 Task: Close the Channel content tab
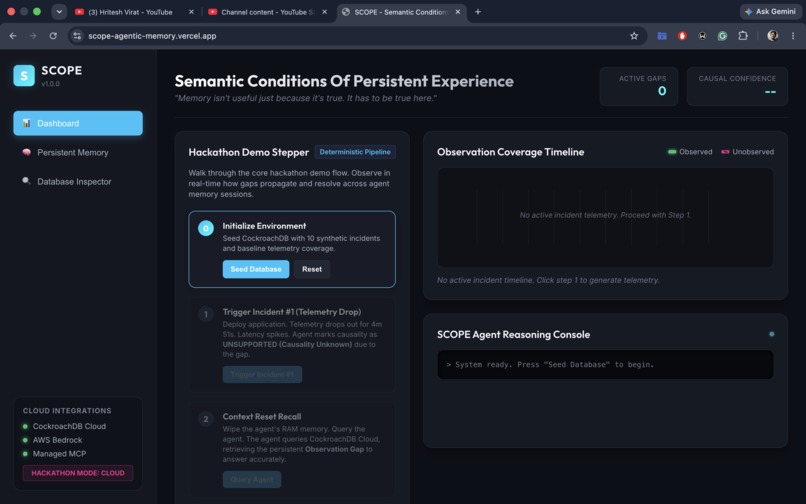pyautogui.click(x=324, y=12)
